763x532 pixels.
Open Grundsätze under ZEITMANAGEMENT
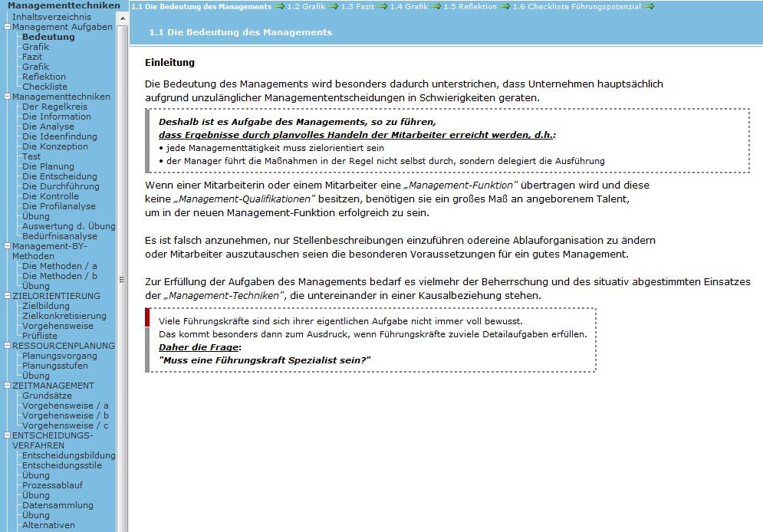pos(48,396)
